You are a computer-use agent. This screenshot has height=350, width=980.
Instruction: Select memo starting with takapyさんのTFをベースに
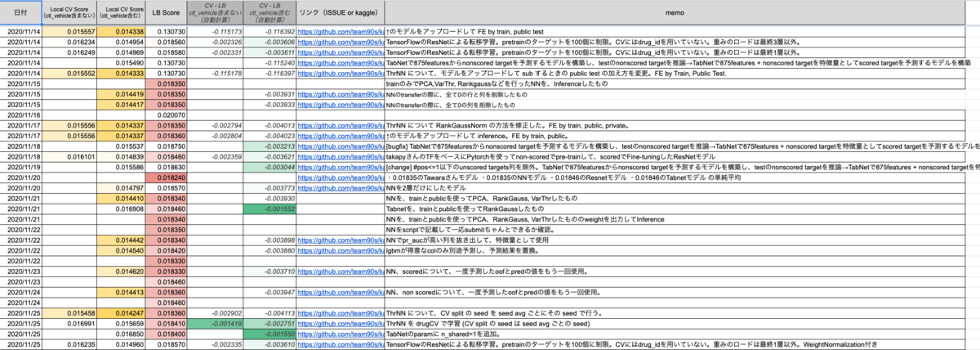coord(681,155)
